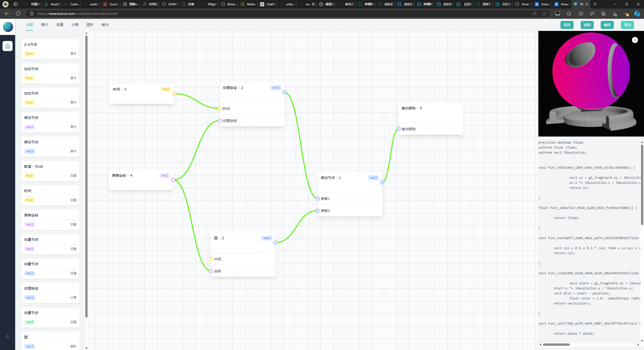Screen dimensions: 644x350
Task: Switch to the 全部 tab
Action: point(30,25)
